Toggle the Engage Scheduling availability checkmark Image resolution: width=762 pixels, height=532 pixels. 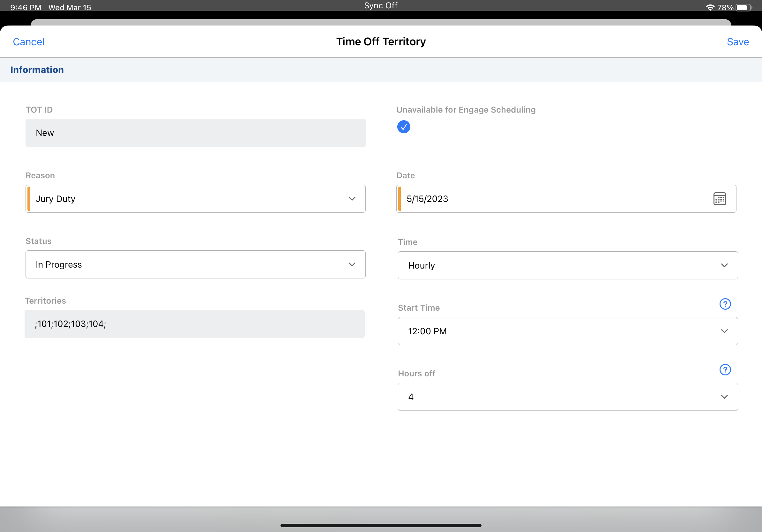(404, 127)
